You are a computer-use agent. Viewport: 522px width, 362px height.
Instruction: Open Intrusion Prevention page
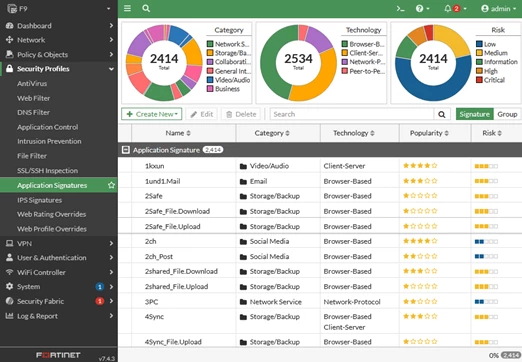click(x=49, y=141)
